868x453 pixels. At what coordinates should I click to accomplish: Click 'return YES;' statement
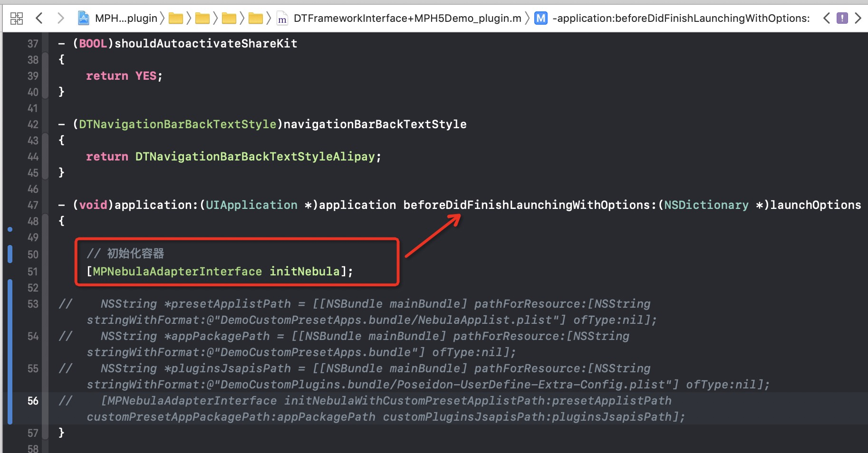(x=125, y=76)
